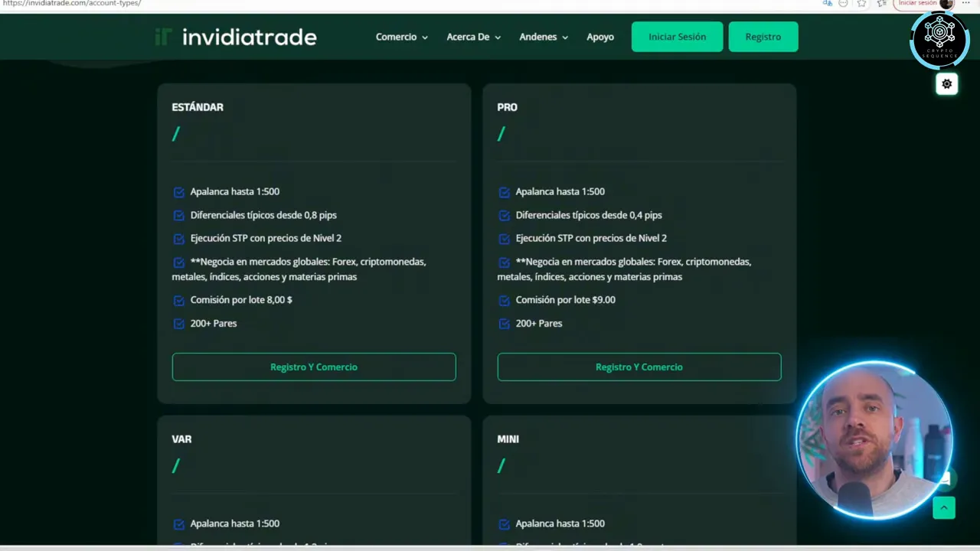Click text 'Comisión por lote 8,00 $'

tap(241, 300)
